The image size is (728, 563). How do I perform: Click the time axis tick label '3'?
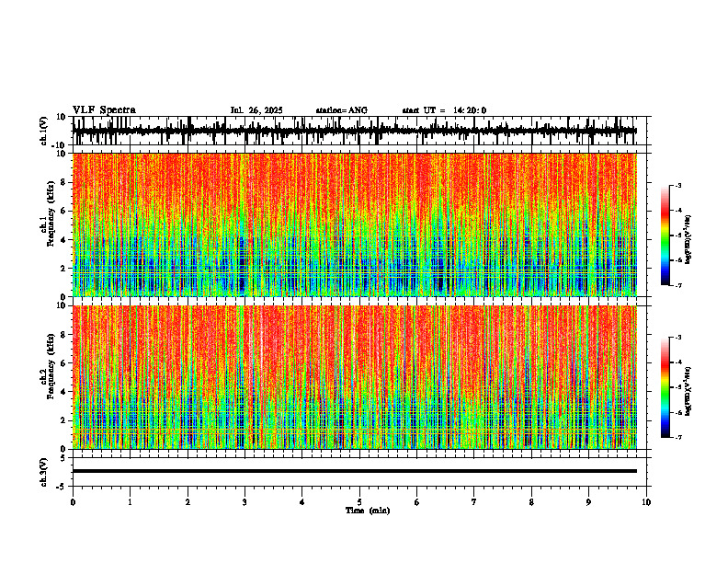(x=245, y=502)
